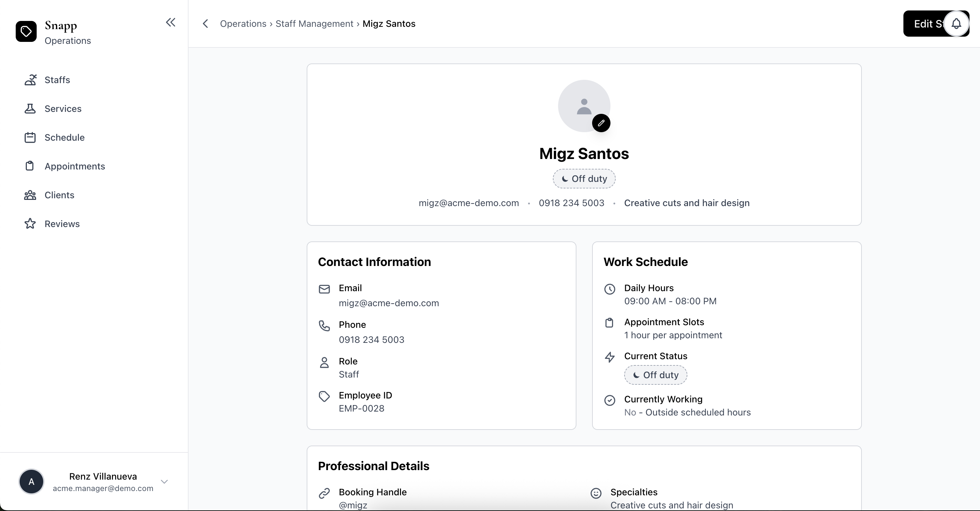Open Appointments from the sidebar
Image resolution: width=980 pixels, height=511 pixels.
point(75,166)
